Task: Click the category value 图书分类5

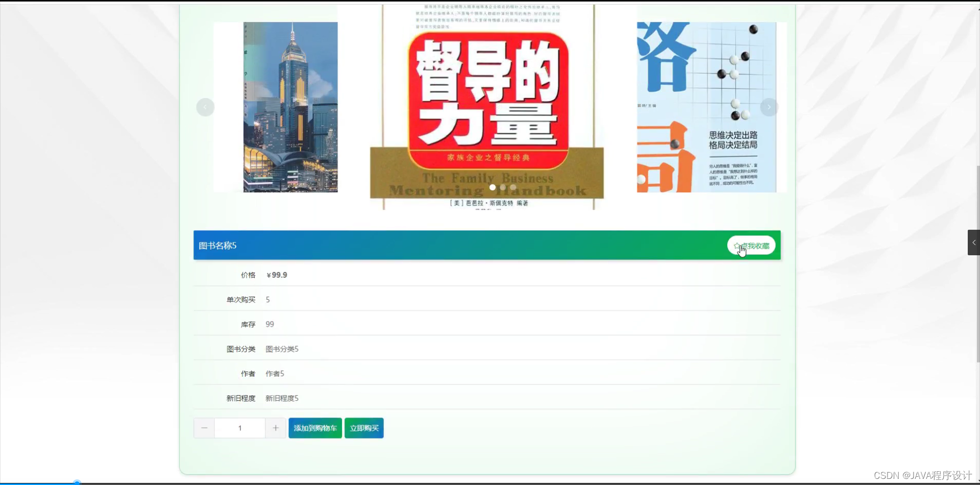Action: pos(282,349)
